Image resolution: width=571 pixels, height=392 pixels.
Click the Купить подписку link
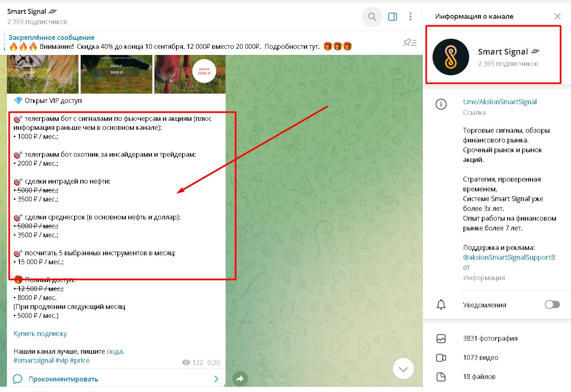click(40, 333)
